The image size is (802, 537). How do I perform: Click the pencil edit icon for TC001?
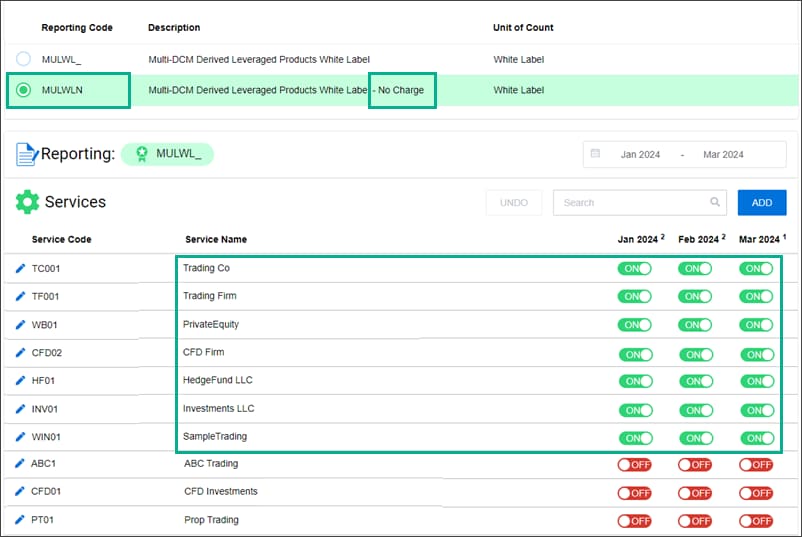21,268
